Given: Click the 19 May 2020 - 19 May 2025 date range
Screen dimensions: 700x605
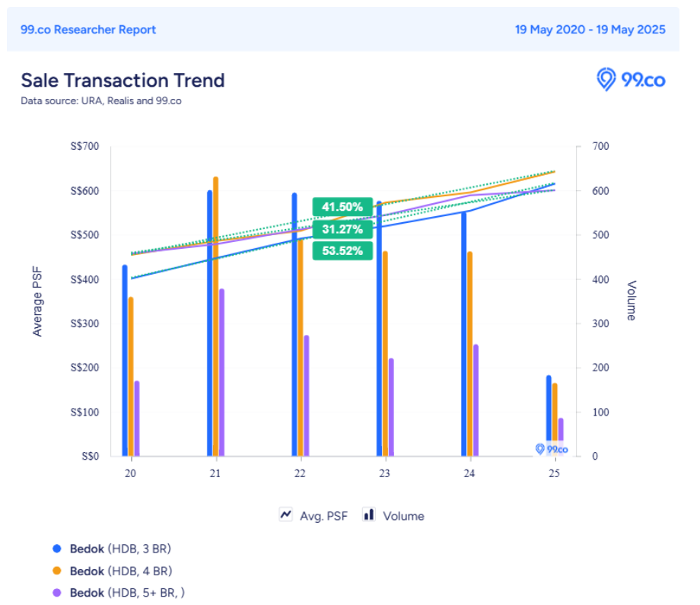Looking at the screenshot, I should click(x=590, y=30).
